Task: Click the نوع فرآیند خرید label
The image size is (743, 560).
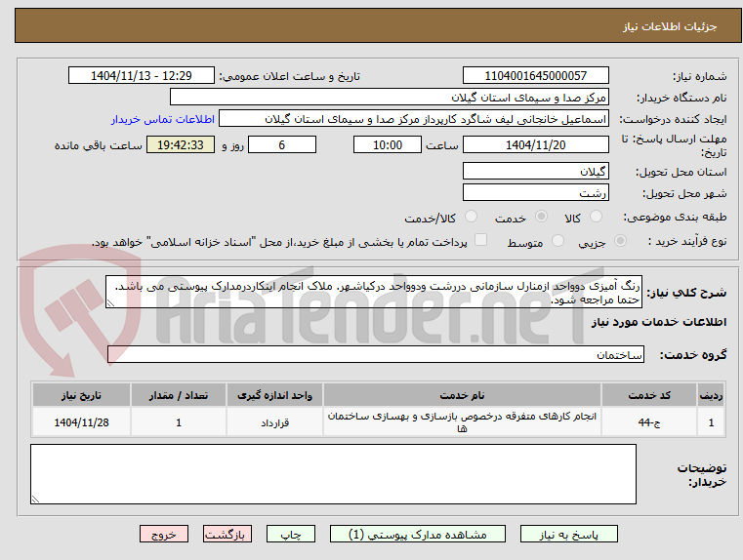Action: click(687, 241)
